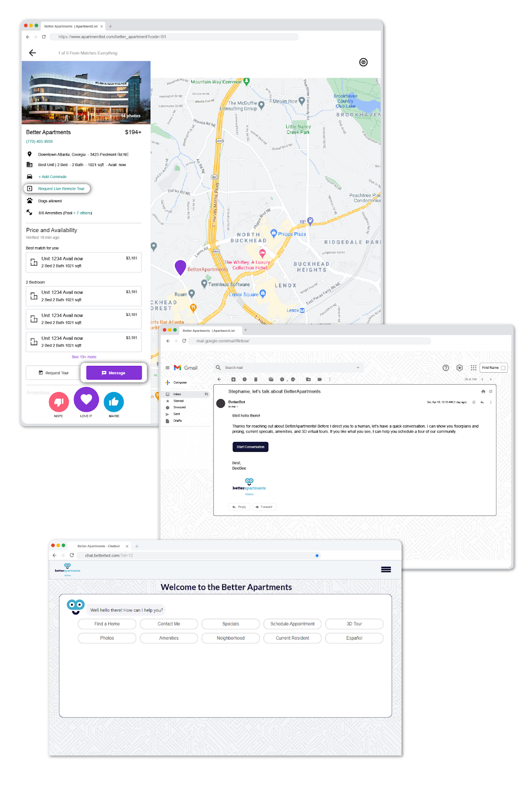Choose the 3D Tour chatbot option
The width and height of the screenshot is (532, 791).
354,624
